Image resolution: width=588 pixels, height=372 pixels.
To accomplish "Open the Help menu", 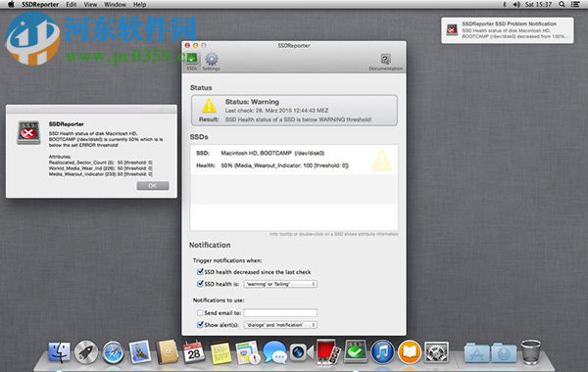I will click(139, 5).
